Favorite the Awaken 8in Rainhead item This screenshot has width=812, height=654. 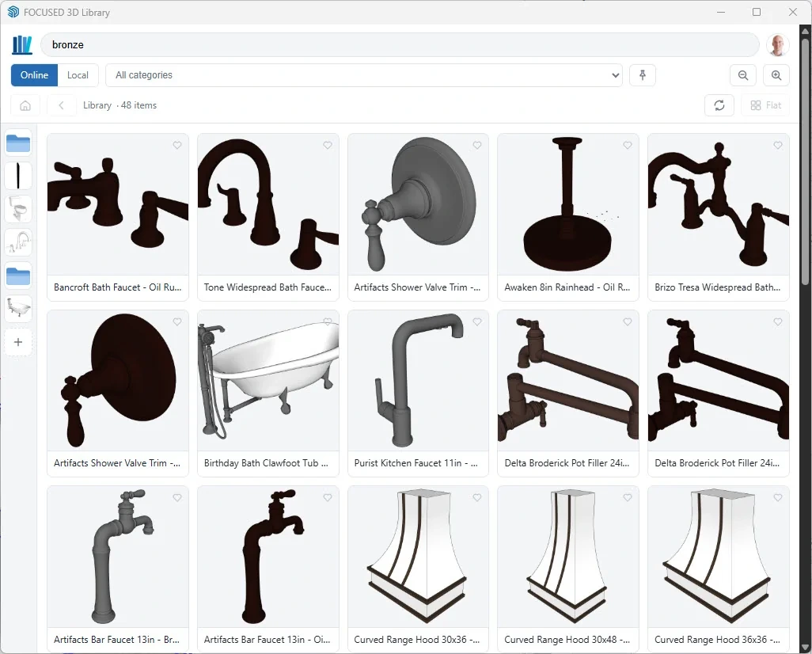627,145
